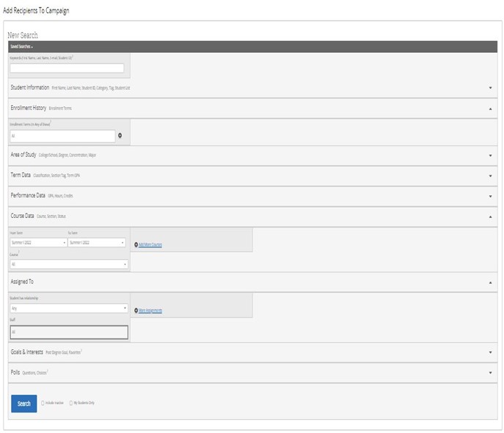Expand Performance Data using its arrow icon
The width and height of the screenshot is (504, 433).
(x=490, y=196)
